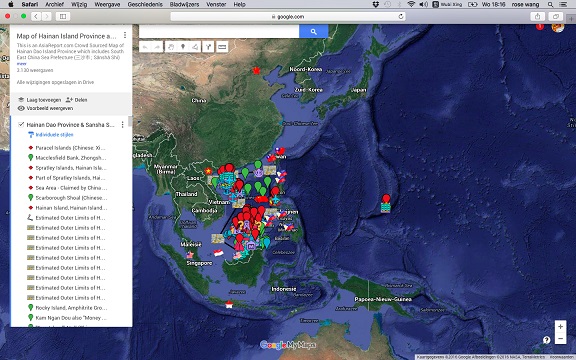Image resolution: width=576 pixels, height=360 pixels.
Task: Click the Safari forward arrow
Action: coord(47,16)
